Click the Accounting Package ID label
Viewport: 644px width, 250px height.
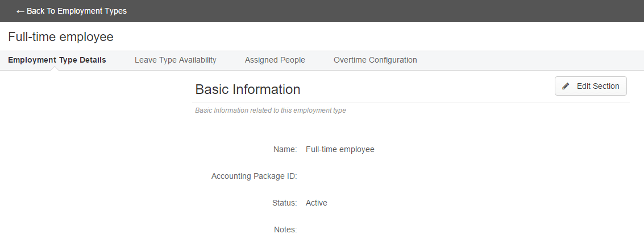click(254, 176)
